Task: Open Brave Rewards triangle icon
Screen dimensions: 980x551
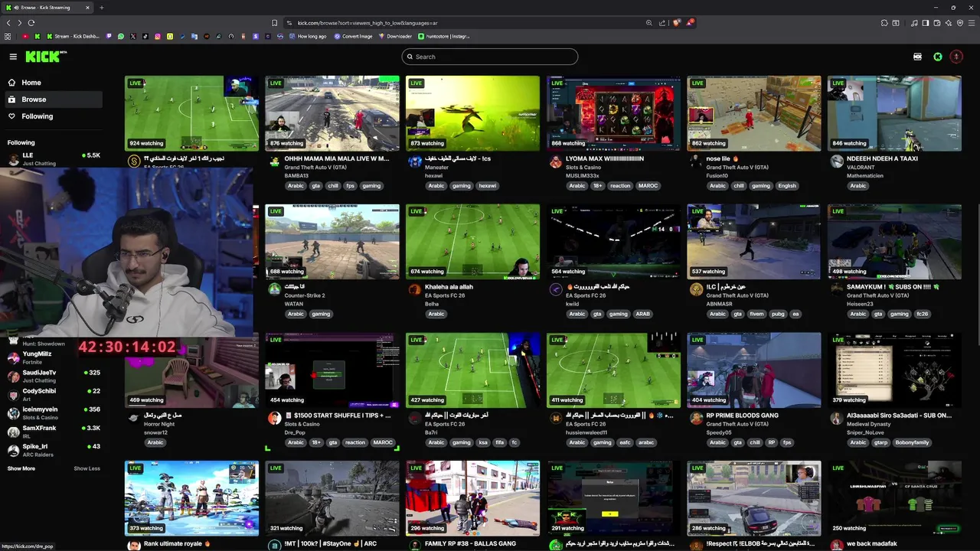Action: 690,22
